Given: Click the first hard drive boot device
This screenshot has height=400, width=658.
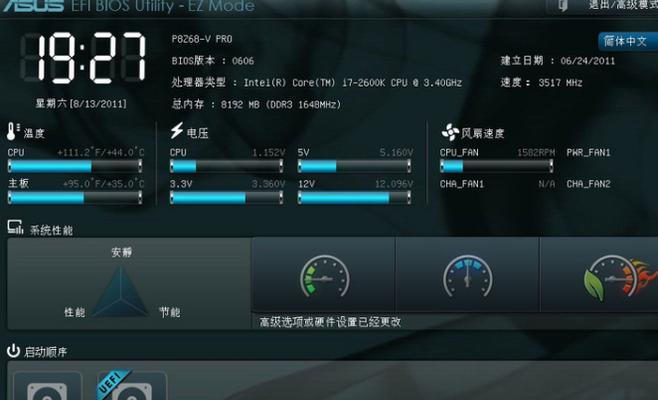Looking at the screenshot, I should [47, 386].
